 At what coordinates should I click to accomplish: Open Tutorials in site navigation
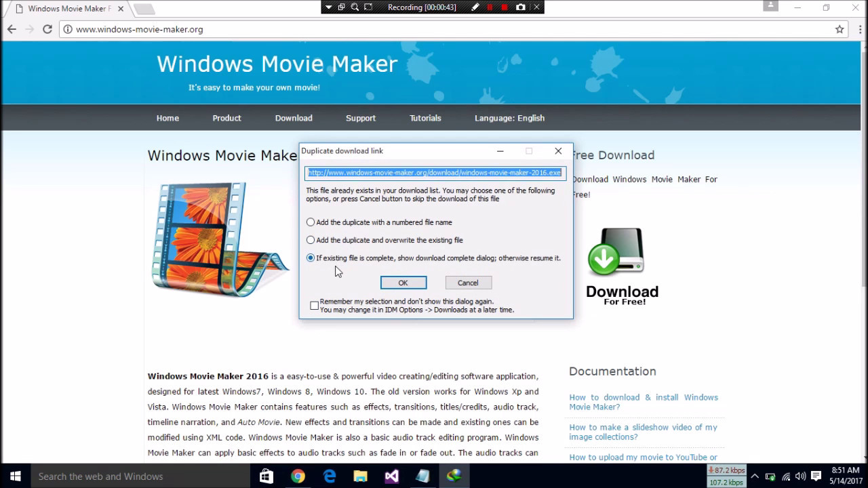[x=425, y=118]
